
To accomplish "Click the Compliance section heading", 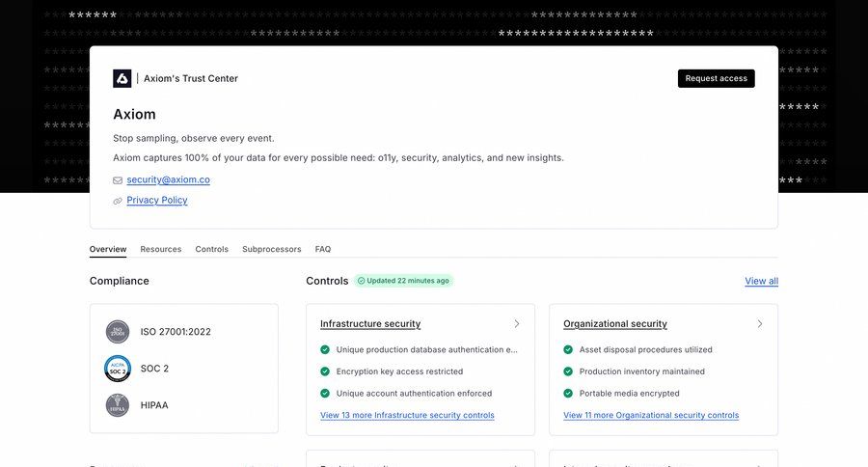I will (120, 281).
